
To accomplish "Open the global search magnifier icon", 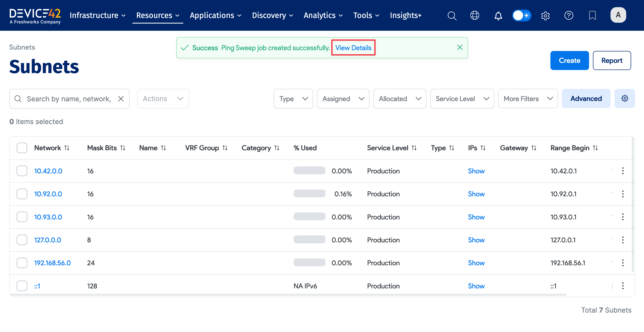I will (452, 16).
